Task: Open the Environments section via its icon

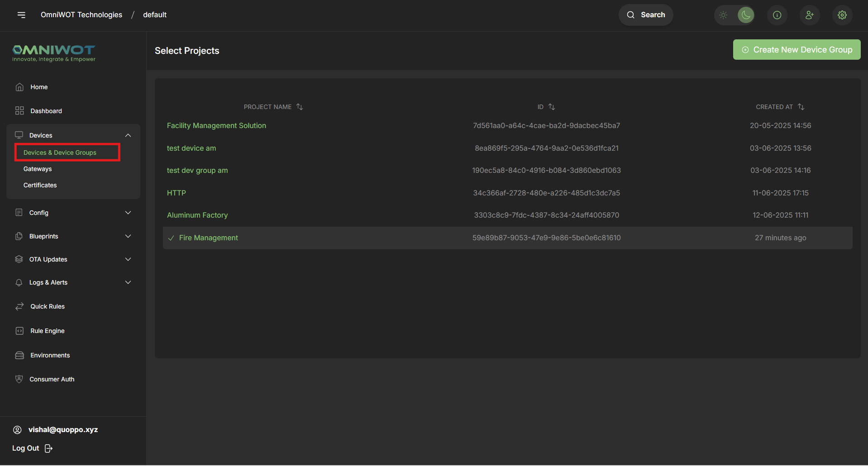Action: tap(19, 355)
